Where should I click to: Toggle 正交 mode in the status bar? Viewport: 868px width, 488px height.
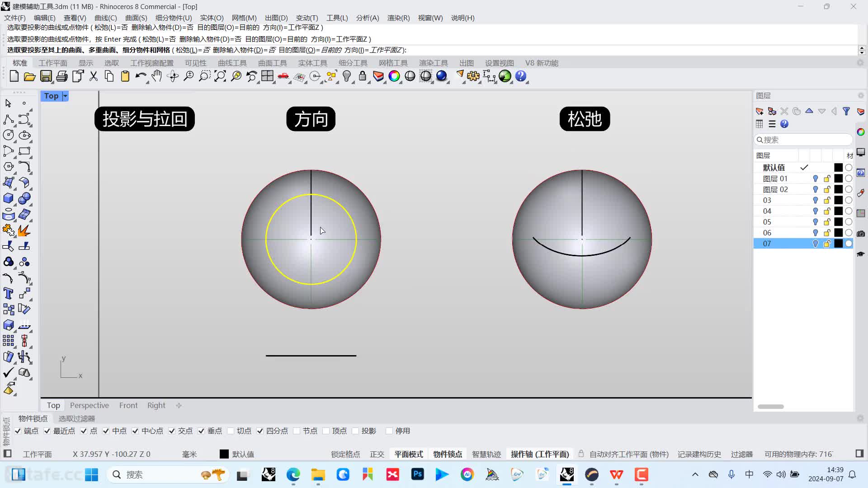coord(377,454)
